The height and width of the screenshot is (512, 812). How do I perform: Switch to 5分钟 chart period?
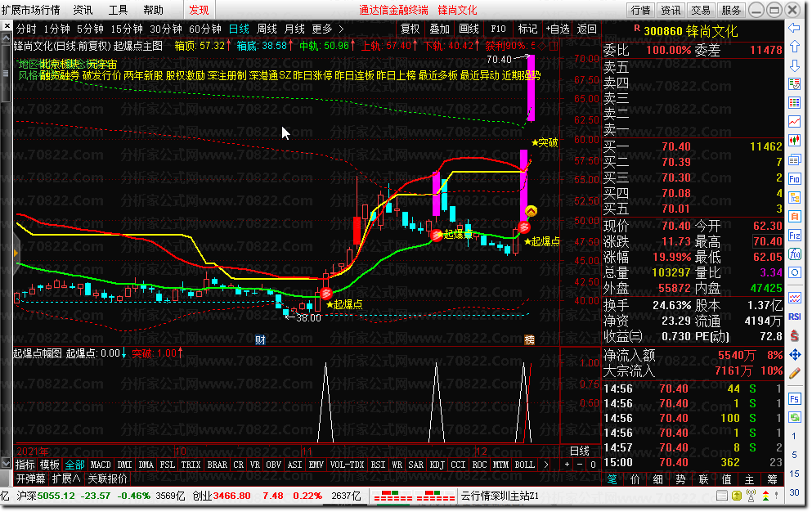click(90, 29)
